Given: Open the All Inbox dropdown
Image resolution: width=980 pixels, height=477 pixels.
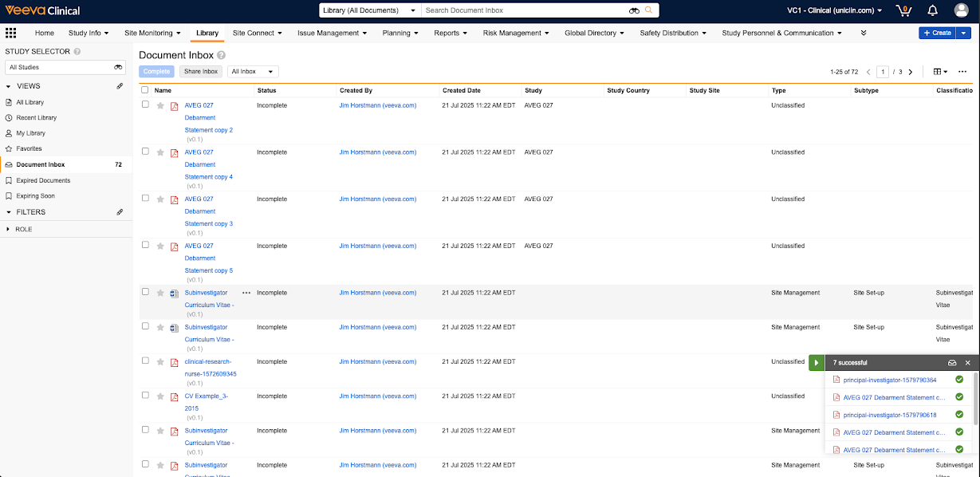Looking at the screenshot, I should [253, 72].
